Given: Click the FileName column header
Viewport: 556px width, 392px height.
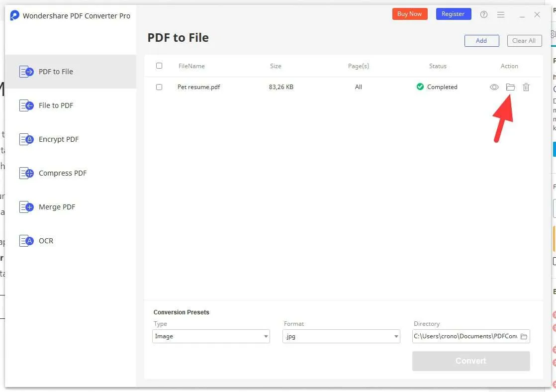Looking at the screenshot, I should click(191, 66).
